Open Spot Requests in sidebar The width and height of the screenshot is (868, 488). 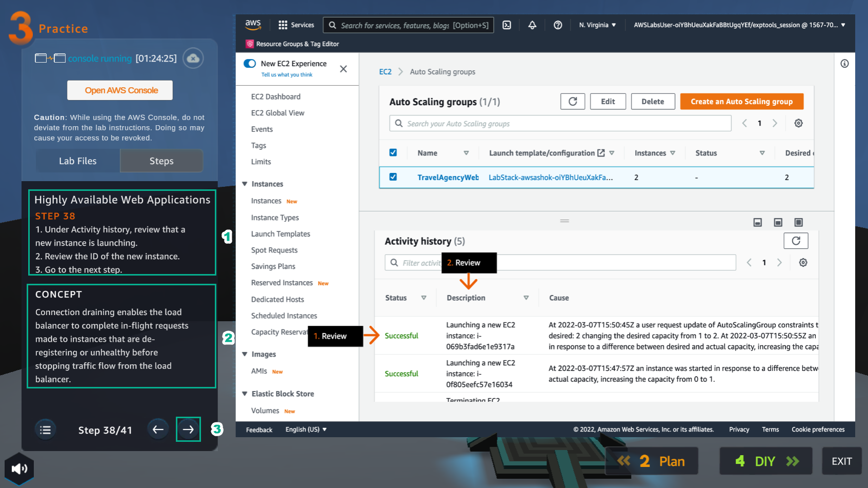coord(274,250)
